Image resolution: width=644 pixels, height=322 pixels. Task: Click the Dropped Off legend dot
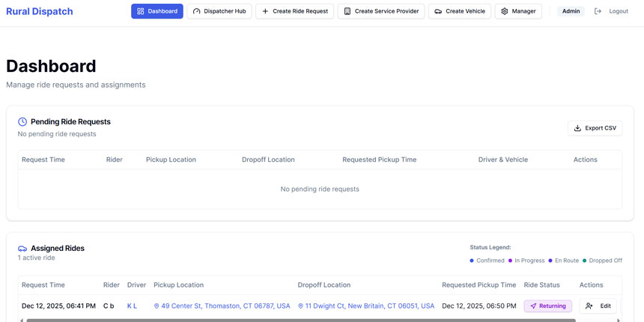584,261
